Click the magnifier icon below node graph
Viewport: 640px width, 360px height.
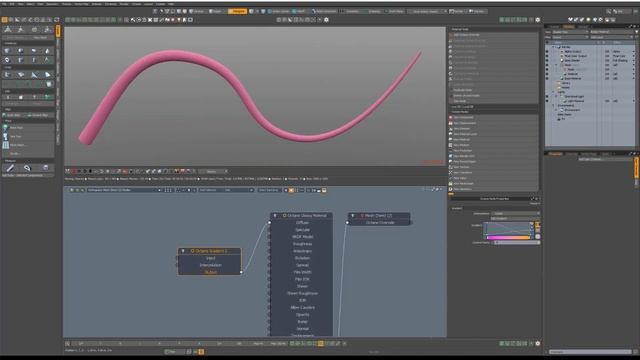click(x=68, y=344)
